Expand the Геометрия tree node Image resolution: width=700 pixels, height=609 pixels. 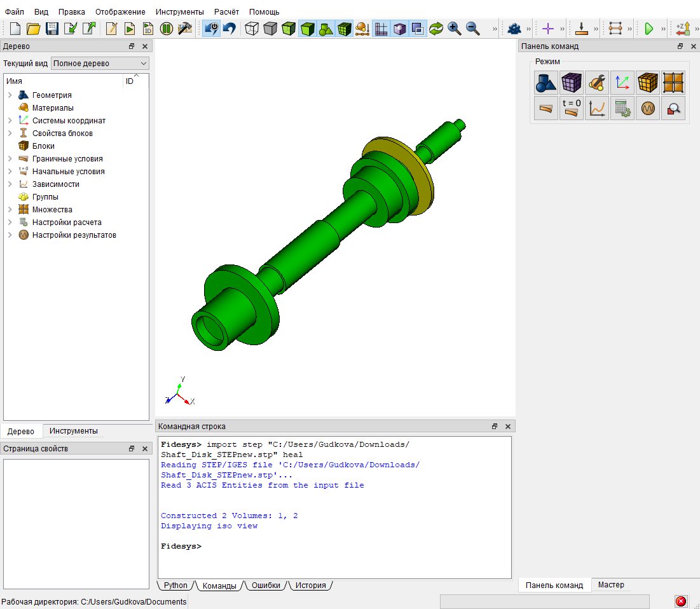click(10, 95)
